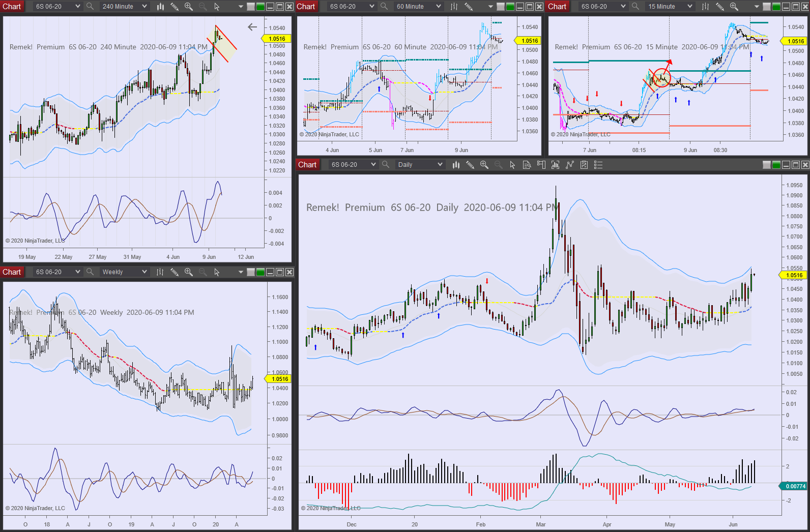This screenshot has width=810, height=532.
Task: Open chart style menu in 60 Minute chart
Action: coord(454,7)
